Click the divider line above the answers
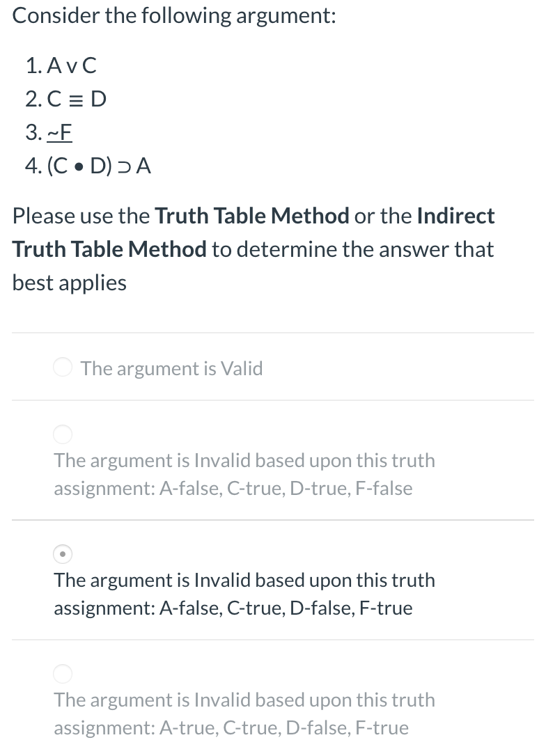The image size is (546, 756). [x=273, y=332]
